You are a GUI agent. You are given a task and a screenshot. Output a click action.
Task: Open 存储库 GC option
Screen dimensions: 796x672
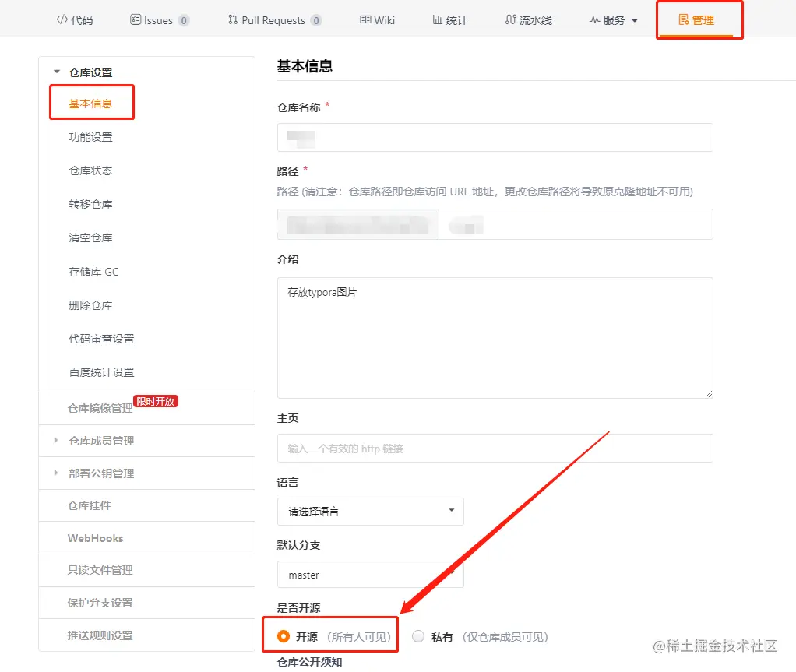(93, 272)
